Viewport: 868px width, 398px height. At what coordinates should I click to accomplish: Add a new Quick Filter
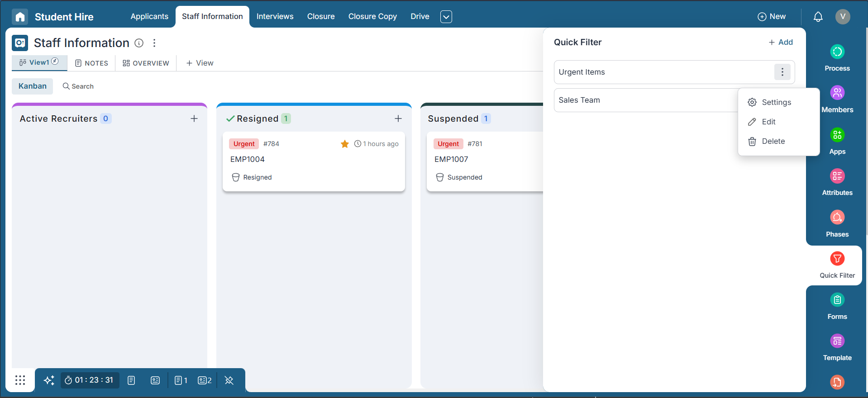click(781, 42)
